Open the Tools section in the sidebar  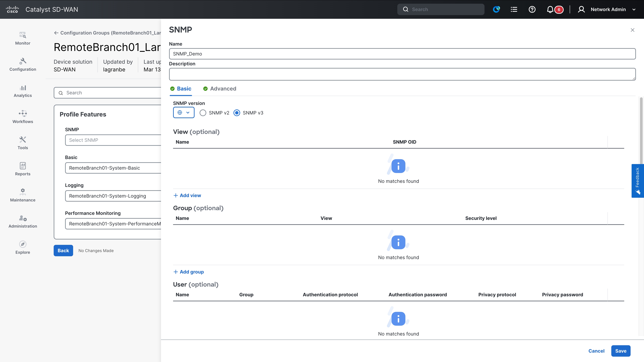22,143
